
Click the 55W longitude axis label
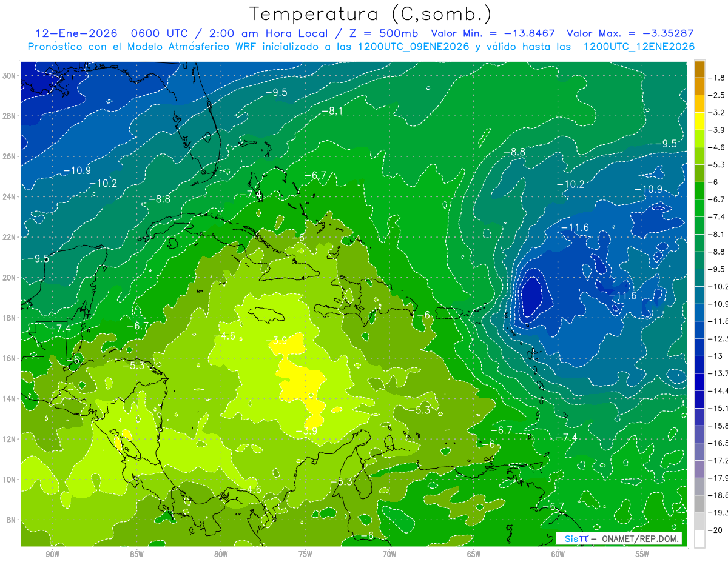(642, 554)
